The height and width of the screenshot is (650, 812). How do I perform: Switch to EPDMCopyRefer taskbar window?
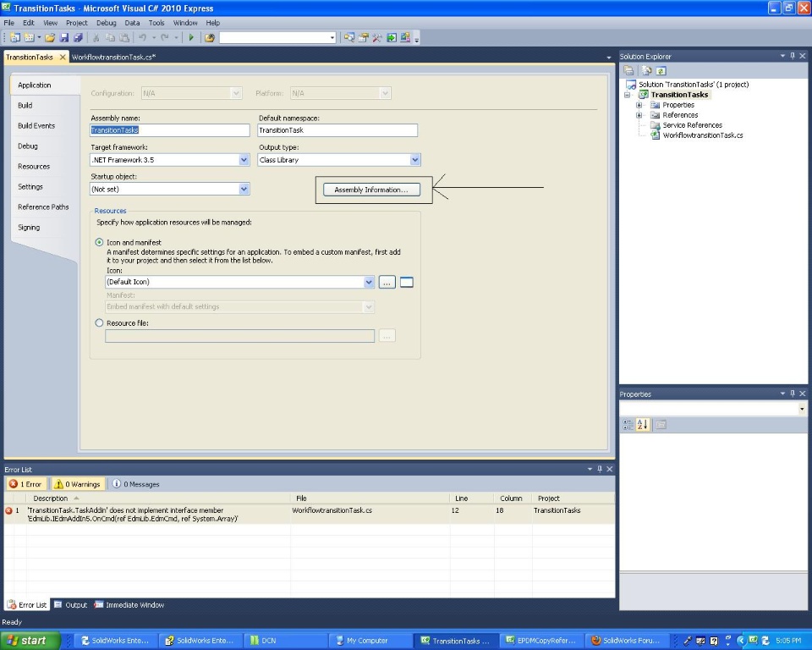[541, 641]
